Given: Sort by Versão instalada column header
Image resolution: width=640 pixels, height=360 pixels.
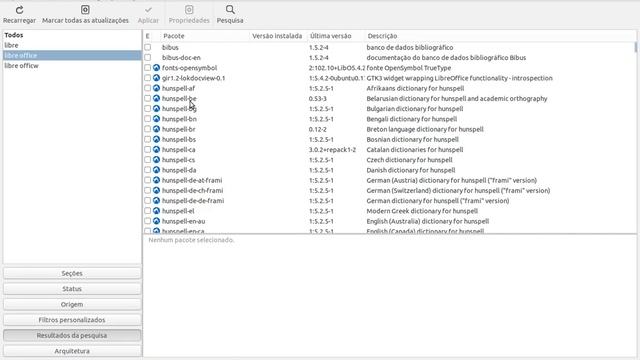Looking at the screenshot, I should point(277,36).
